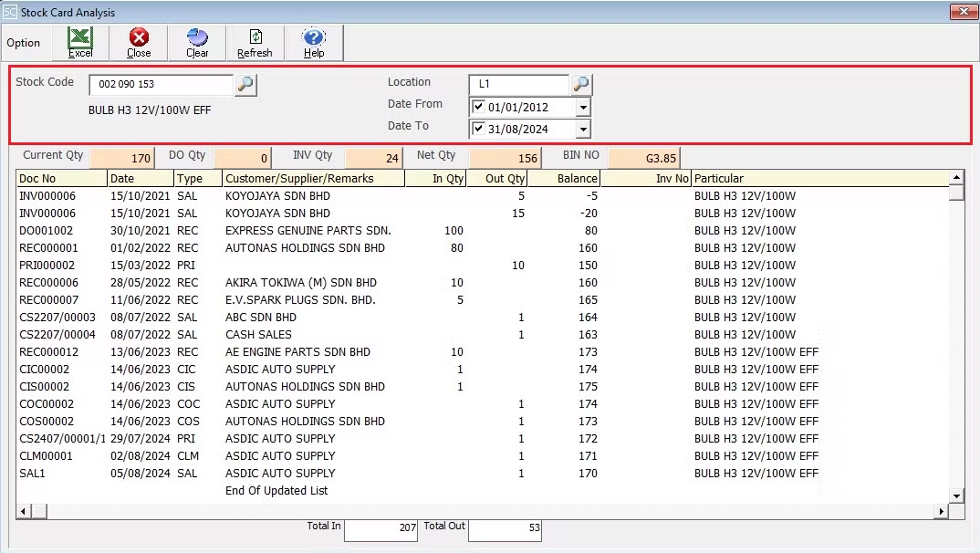
Task: Click the Net Qty value field
Action: [x=505, y=158]
